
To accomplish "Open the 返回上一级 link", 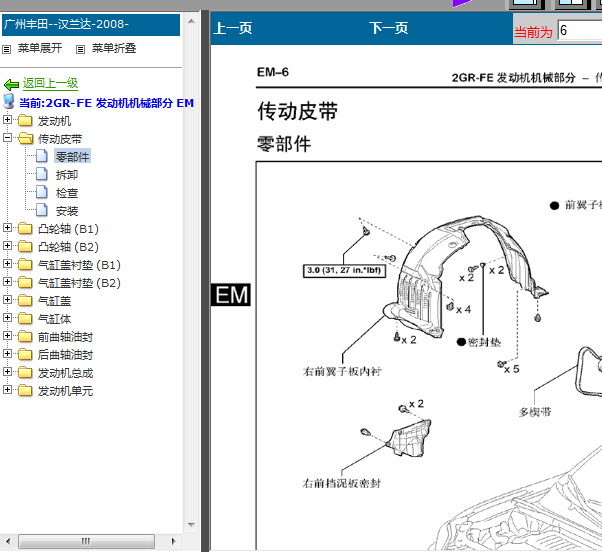I will point(50,83).
